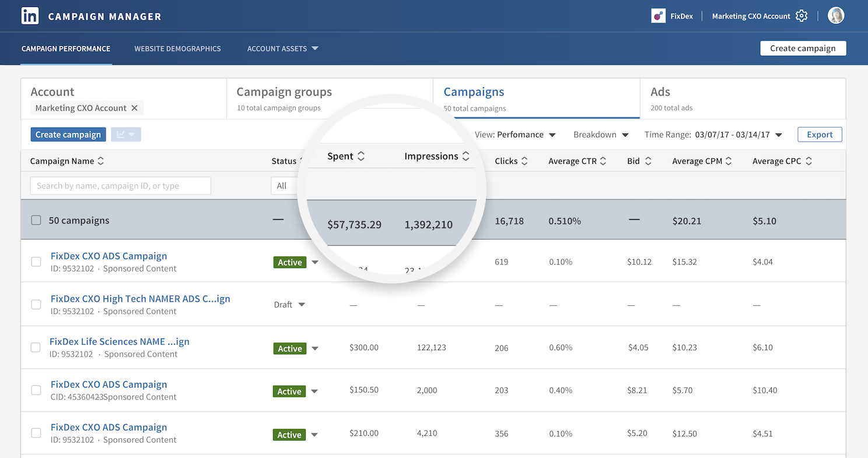Open the Status filter All dropdown
This screenshot has width=868, height=458.
coord(286,186)
